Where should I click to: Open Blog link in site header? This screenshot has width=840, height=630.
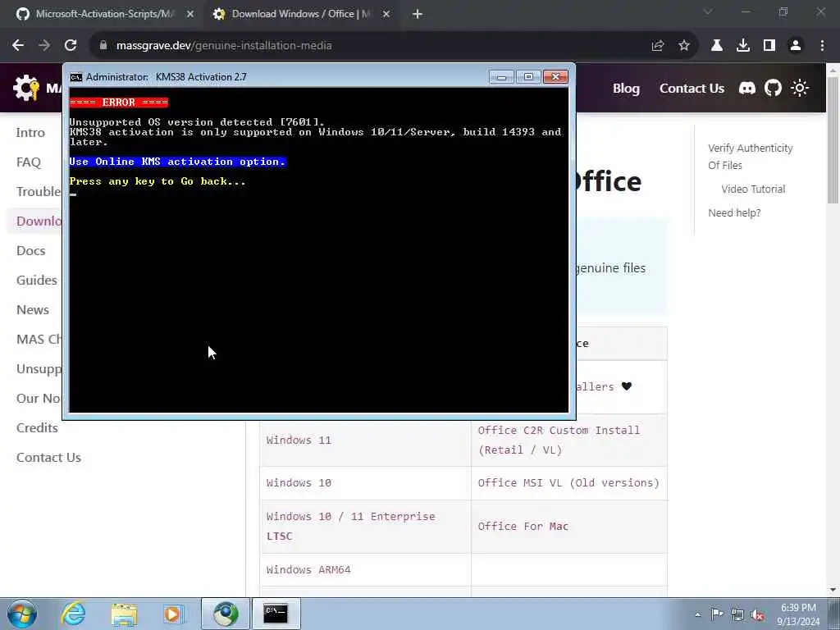pos(626,89)
